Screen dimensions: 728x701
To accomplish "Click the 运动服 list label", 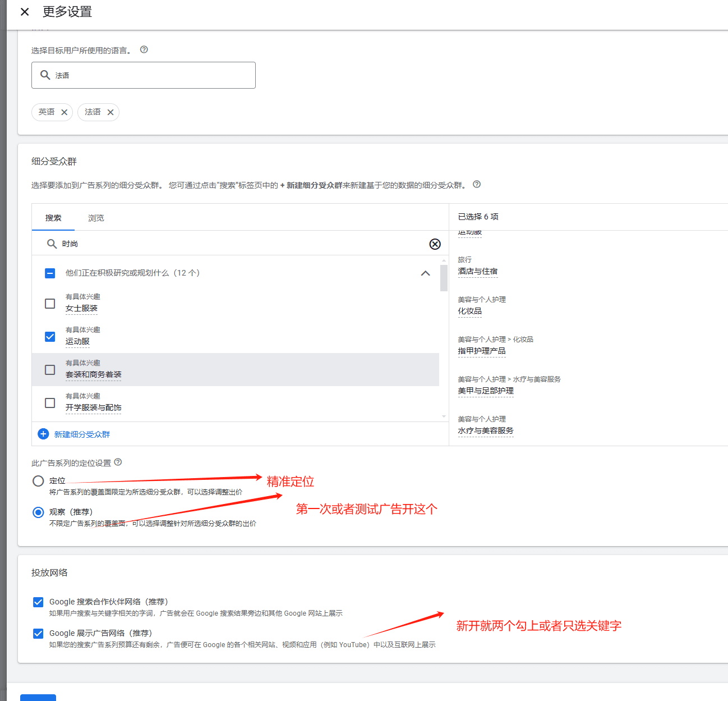I will [77, 341].
